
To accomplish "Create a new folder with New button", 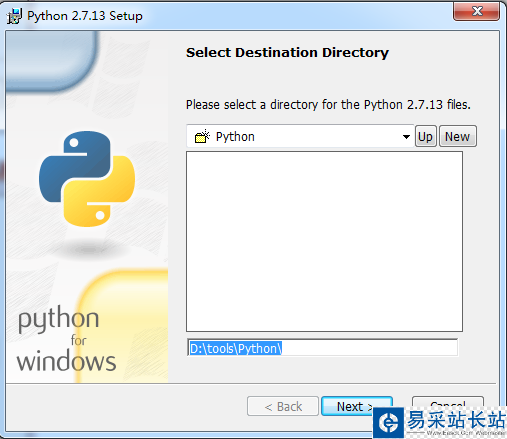I will (x=458, y=136).
